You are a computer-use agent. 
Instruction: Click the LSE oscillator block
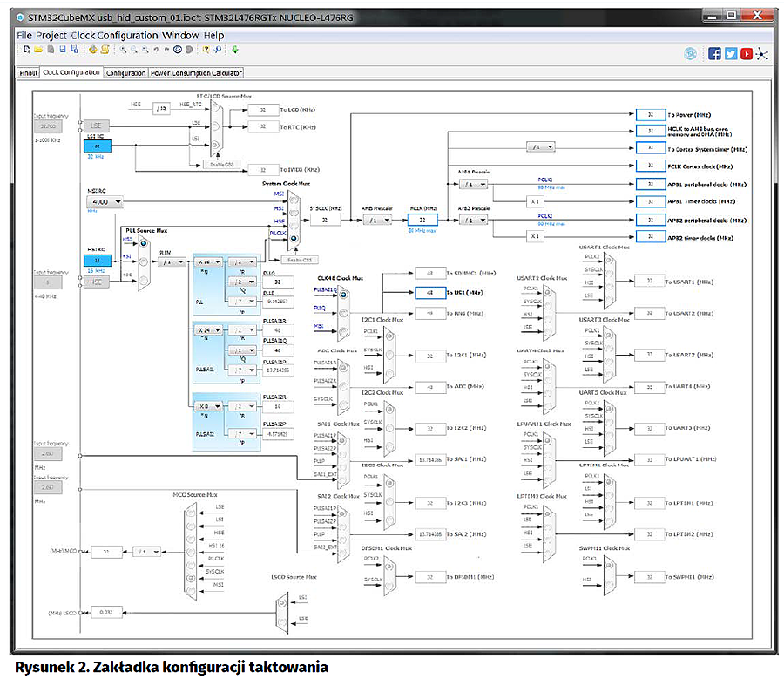(97, 126)
